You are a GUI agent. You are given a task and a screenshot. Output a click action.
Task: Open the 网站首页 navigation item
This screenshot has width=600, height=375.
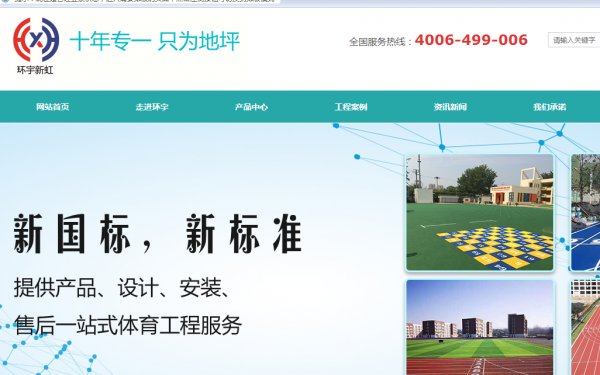(52, 107)
